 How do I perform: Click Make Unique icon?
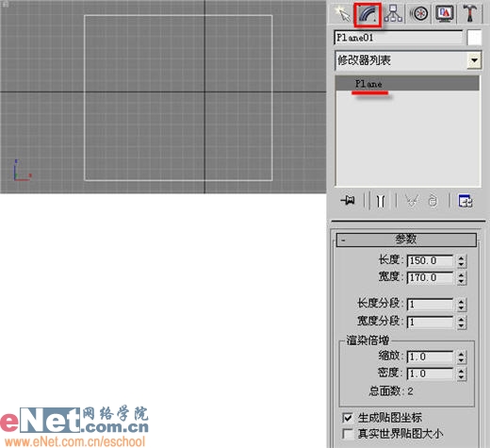[x=412, y=201]
